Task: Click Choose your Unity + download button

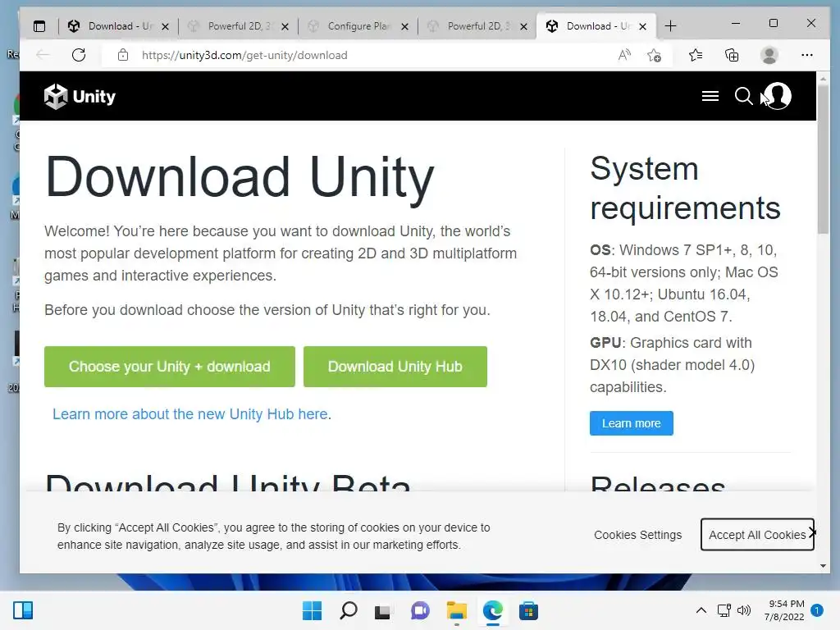Action: click(x=169, y=367)
